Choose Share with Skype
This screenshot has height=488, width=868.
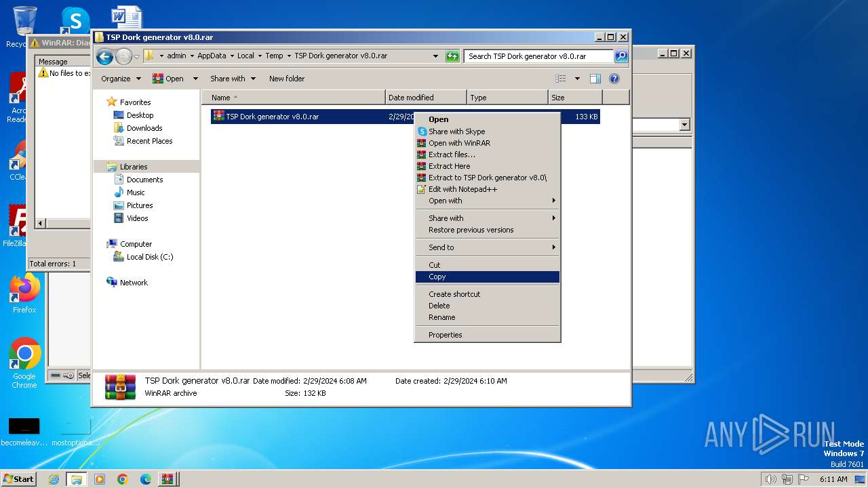488,131
